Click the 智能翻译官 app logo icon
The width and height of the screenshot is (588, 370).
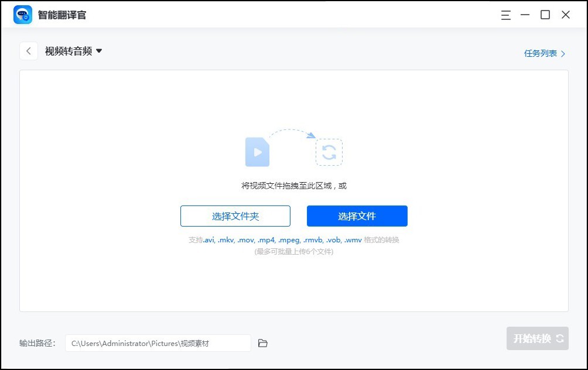tap(22, 14)
